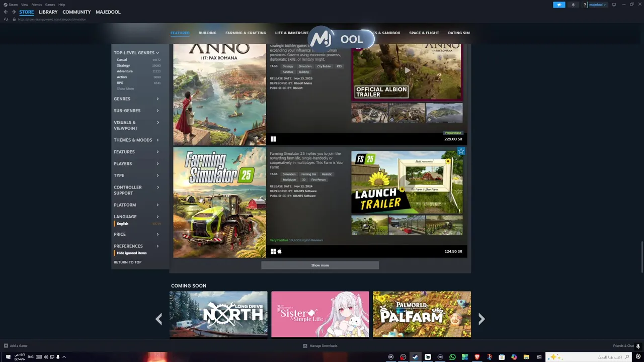Select the DATING SIM tab
644x362 pixels.
(x=459, y=33)
